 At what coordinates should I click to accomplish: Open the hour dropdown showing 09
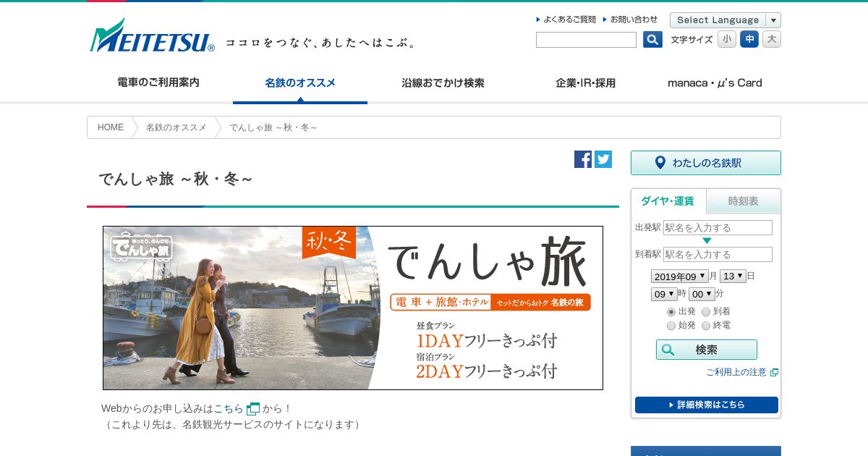pyautogui.click(x=664, y=294)
